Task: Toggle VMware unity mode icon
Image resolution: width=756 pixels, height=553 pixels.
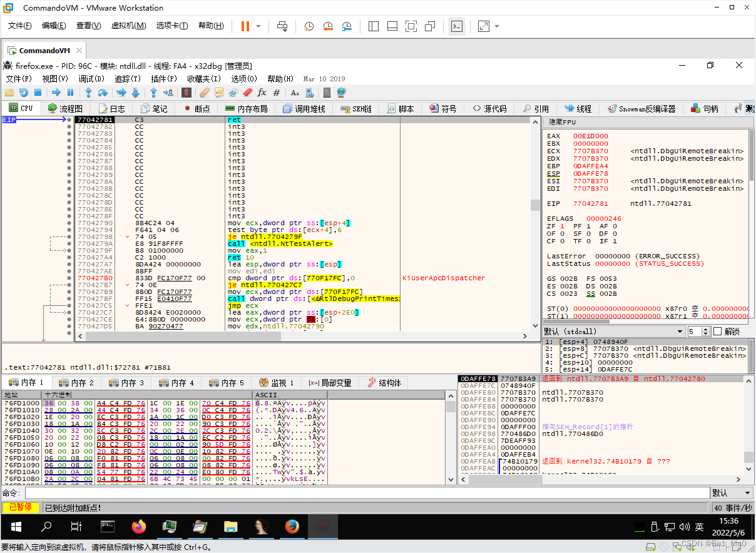Action: (x=430, y=26)
